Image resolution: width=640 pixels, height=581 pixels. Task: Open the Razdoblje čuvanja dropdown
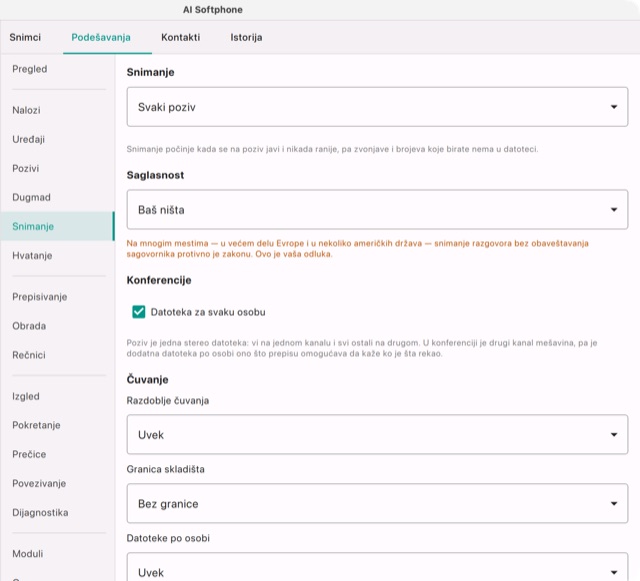click(x=377, y=434)
